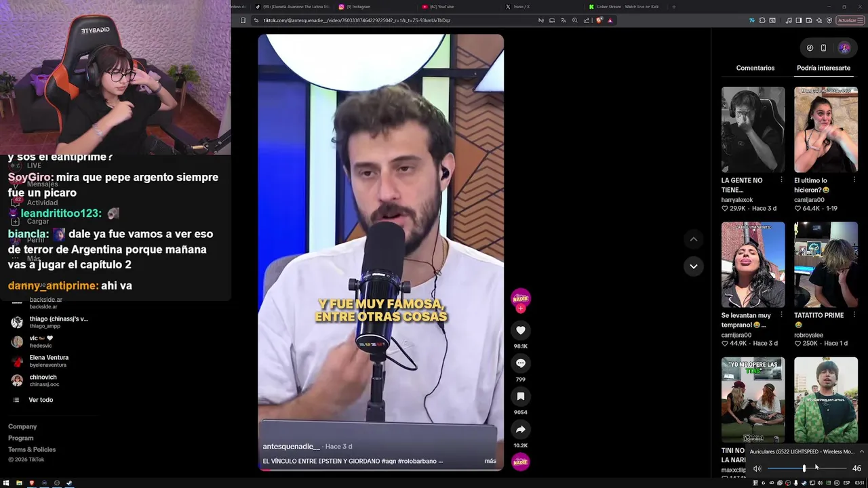Follow the creator with the plus badge

(x=520, y=308)
